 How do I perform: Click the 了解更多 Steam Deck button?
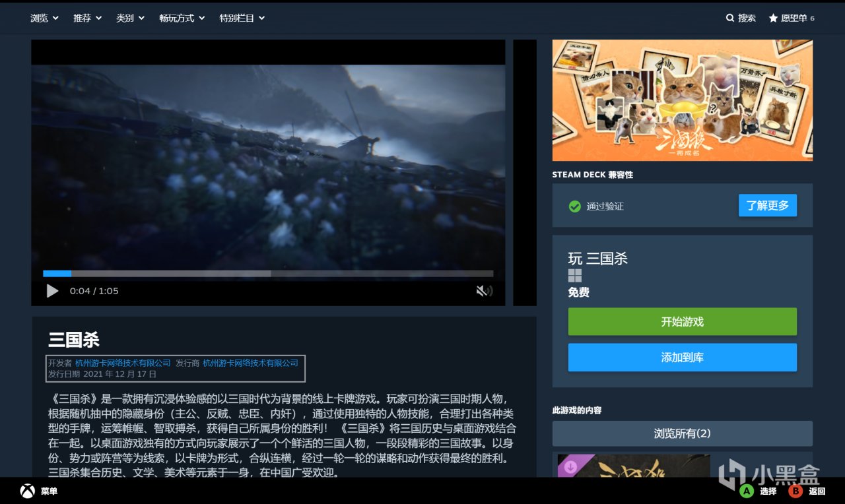pos(768,205)
